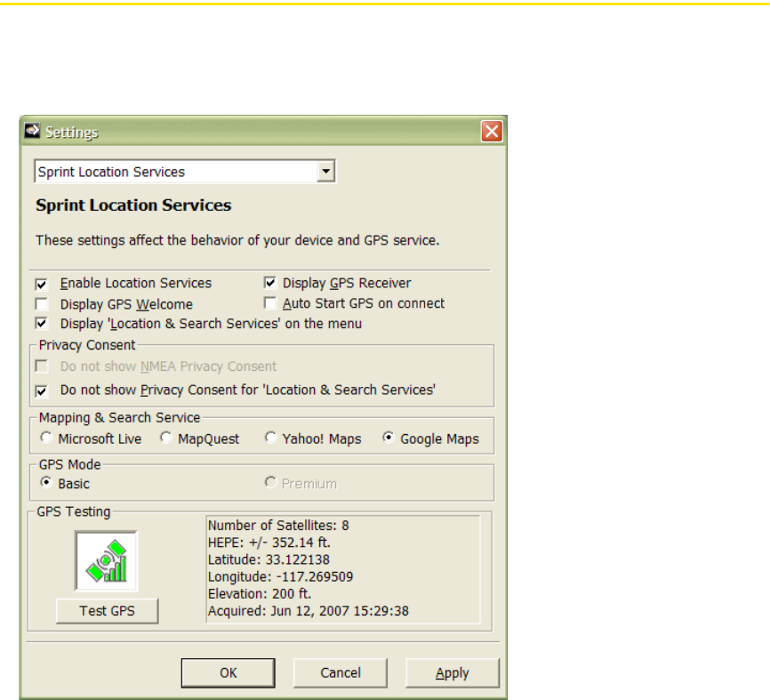Select Google Maps mapping service
Image resolution: width=770 pixels, height=700 pixels.
tap(389, 438)
